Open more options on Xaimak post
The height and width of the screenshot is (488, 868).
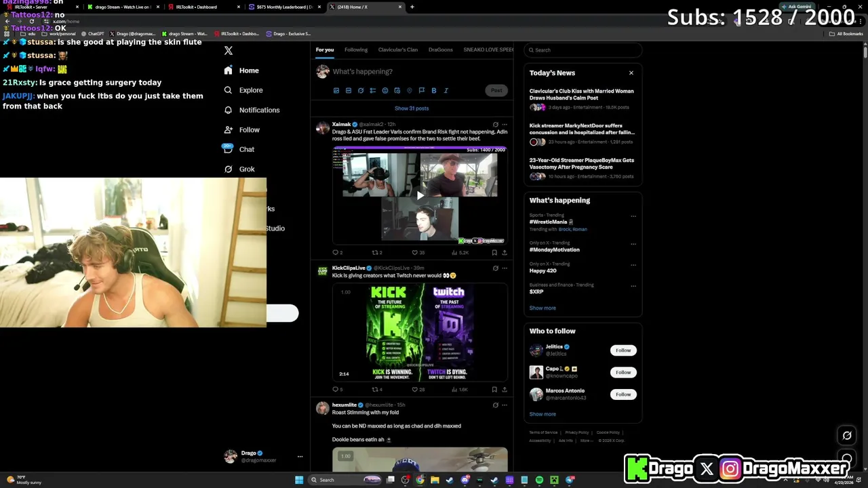click(504, 125)
